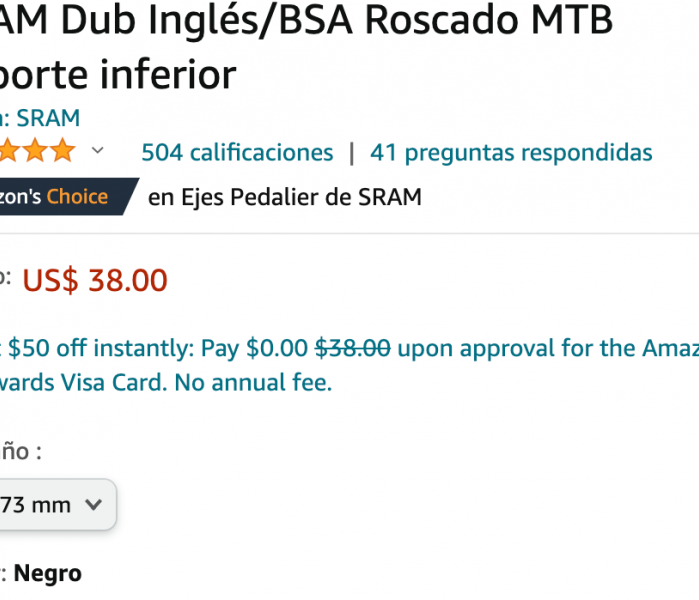Click the middle orange rating star
Viewport: 699px width, 600px height.
click(35, 150)
